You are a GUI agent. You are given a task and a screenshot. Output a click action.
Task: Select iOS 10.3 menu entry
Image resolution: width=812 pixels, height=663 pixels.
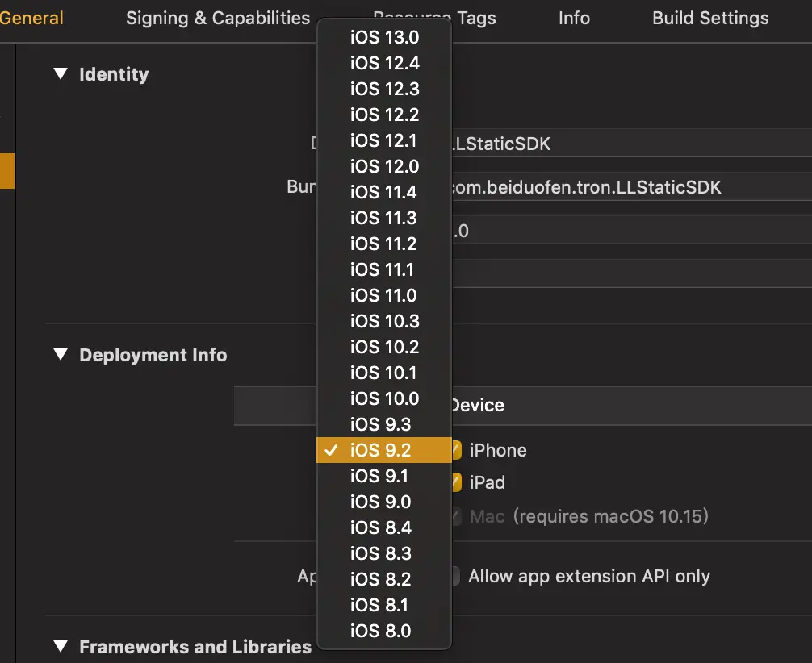[384, 321]
